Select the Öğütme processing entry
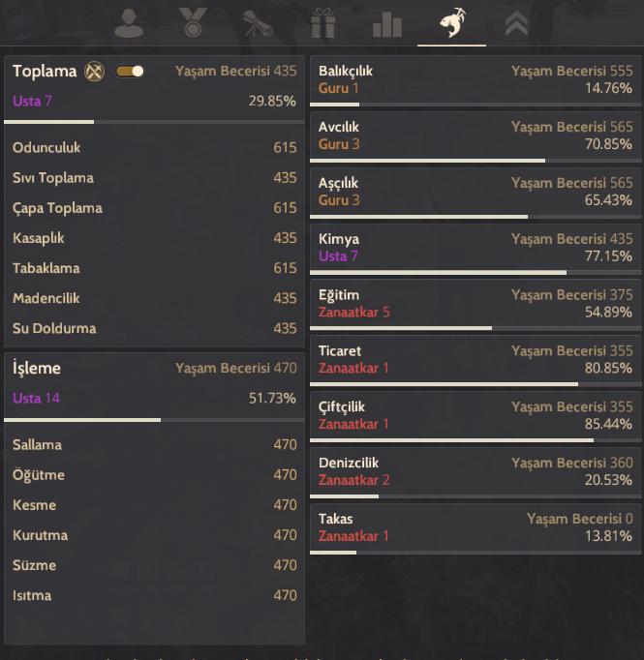This screenshot has width=644, height=660. pyautogui.click(x=154, y=475)
